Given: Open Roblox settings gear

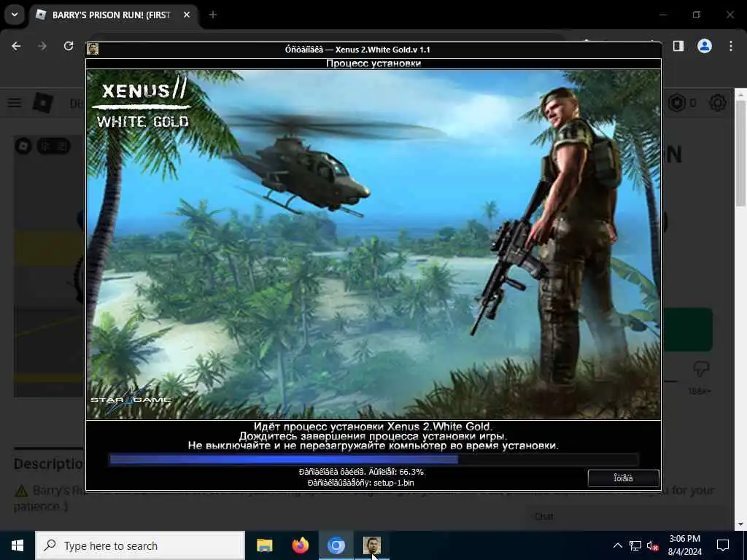Looking at the screenshot, I should point(718,103).
